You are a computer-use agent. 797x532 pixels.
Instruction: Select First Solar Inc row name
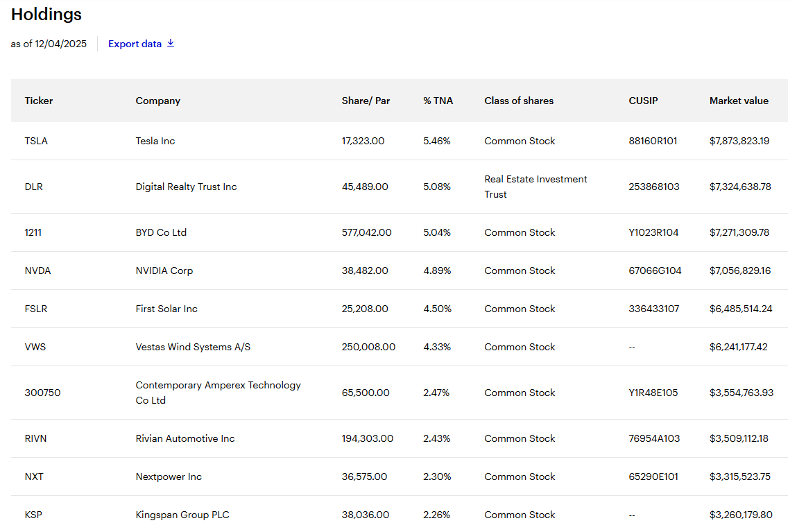[x=166, y=309]
